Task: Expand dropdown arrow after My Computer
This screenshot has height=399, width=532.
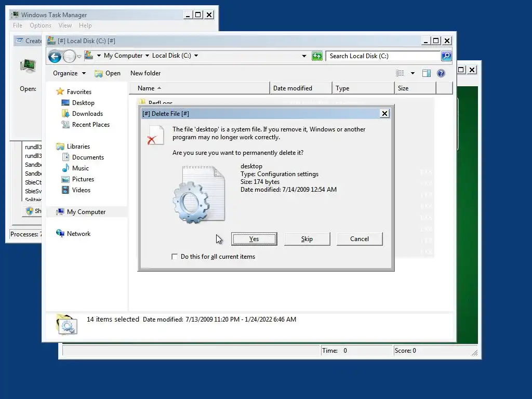Action: [x=147, y=55]
